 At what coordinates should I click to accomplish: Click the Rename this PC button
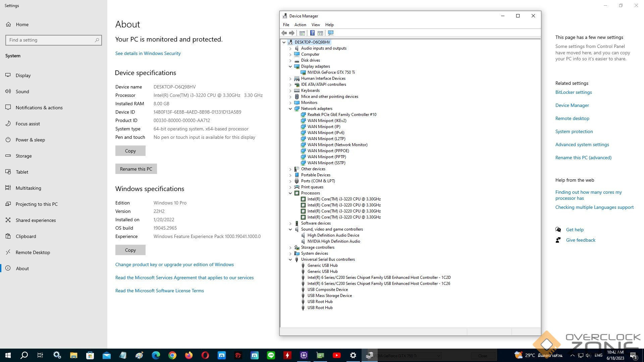tap(136, 169)
